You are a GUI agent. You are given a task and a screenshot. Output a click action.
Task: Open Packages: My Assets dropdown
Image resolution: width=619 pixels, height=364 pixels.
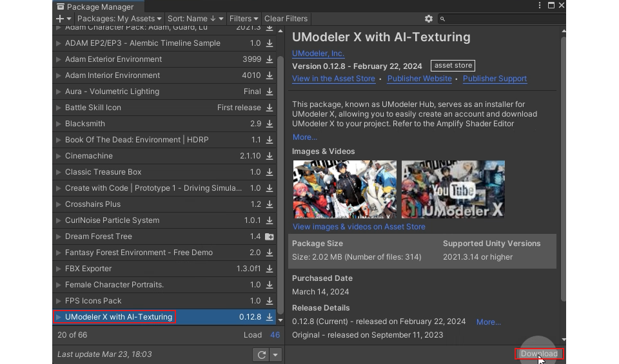coord(119,19)
